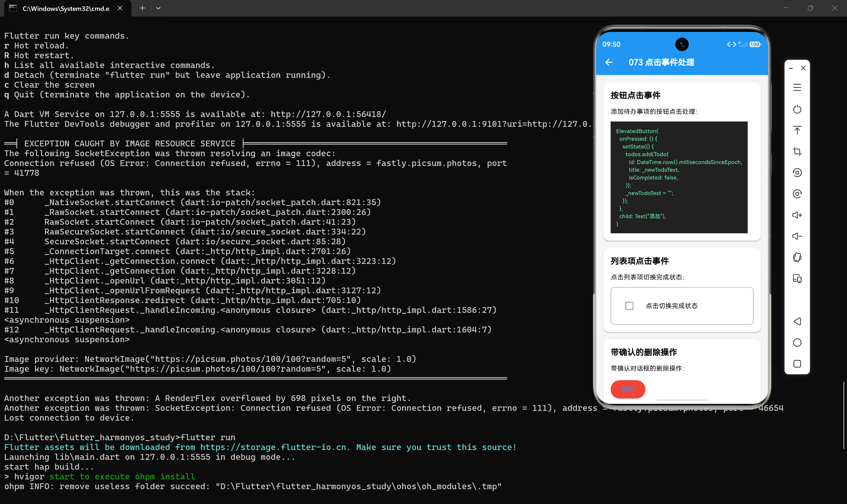This screenshot has width=847, height=504.
Task: Click the 'r Hot reload.' line
Action: pos(36,46)
